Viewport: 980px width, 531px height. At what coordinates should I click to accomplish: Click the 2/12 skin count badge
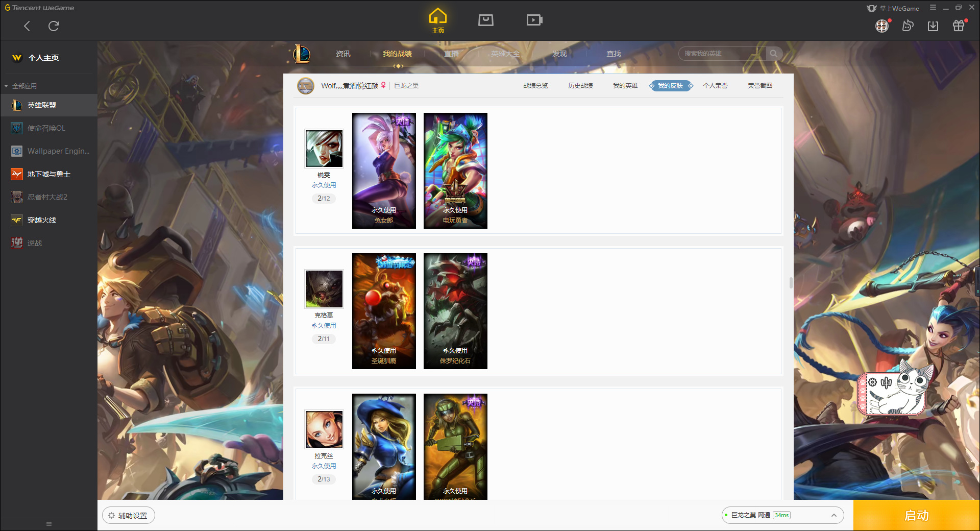click(x=324, y=199)
